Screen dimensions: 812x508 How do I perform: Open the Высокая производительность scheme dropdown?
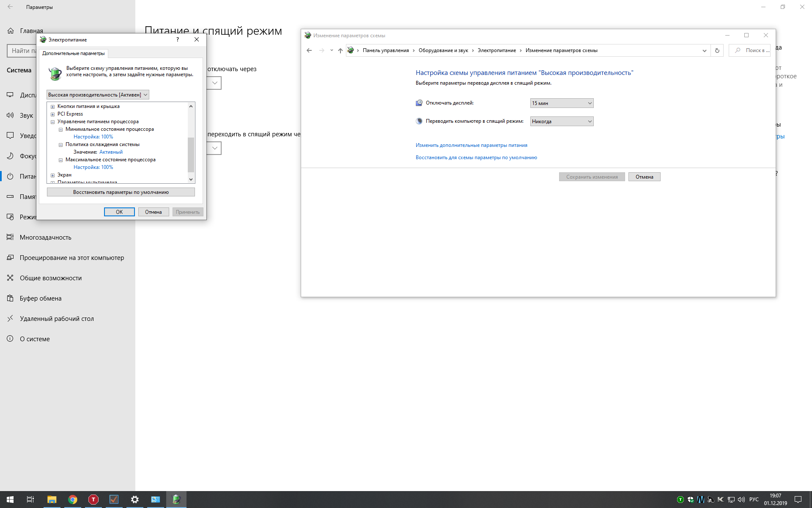coord(98,95)
